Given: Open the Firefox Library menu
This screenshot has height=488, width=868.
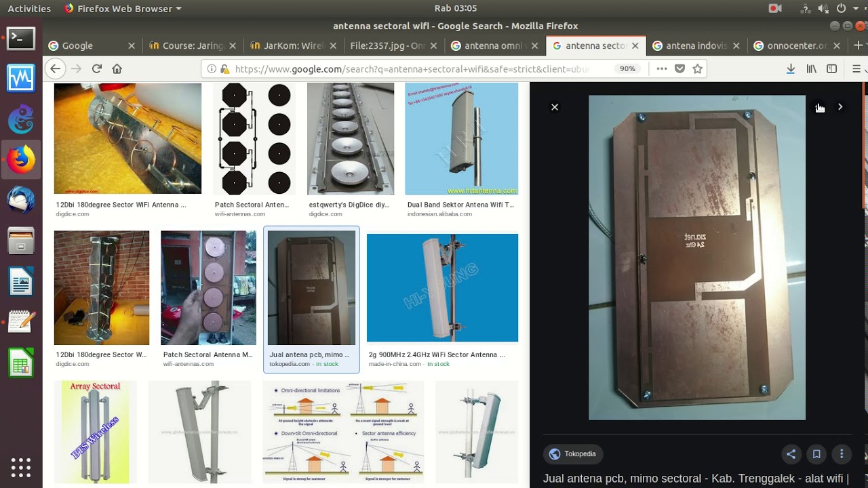Looking at the screenshot, I should [811, 68].
